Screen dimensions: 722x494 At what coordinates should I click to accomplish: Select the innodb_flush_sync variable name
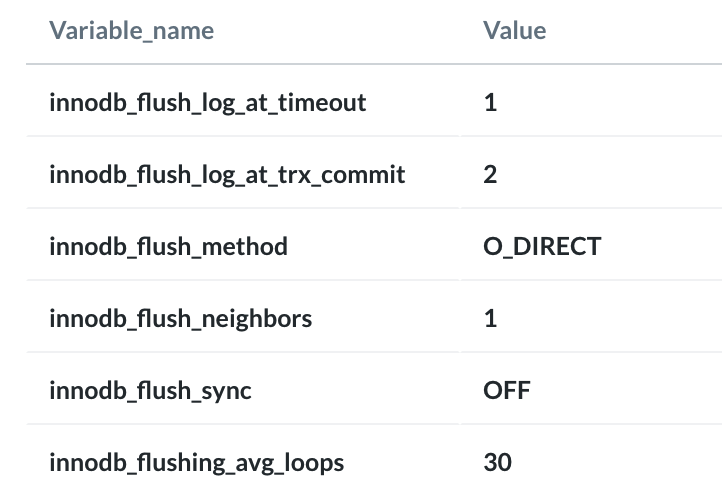[x=150, y=391]
